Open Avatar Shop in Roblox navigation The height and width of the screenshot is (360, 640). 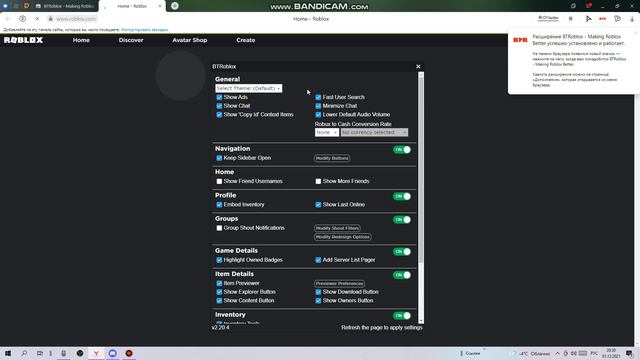point(190,40)
